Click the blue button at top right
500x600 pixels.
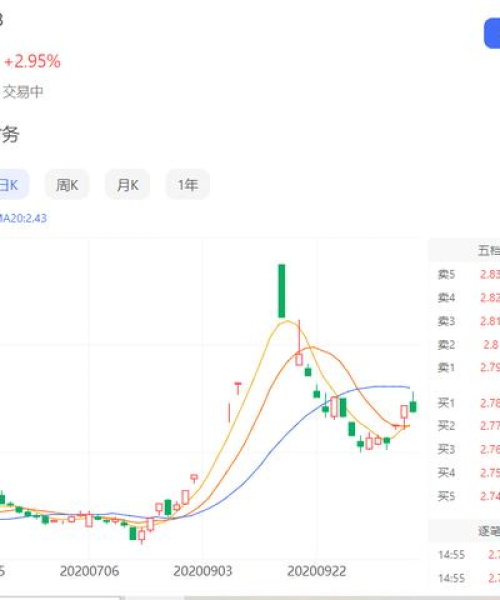click(x=492, y=34)
